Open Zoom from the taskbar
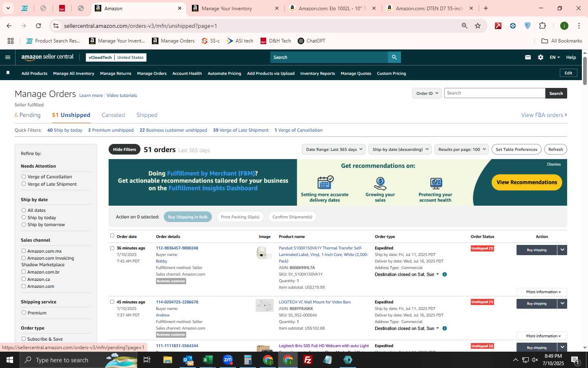The height and width of the screenshot is (368, 588). pos(228,360)
